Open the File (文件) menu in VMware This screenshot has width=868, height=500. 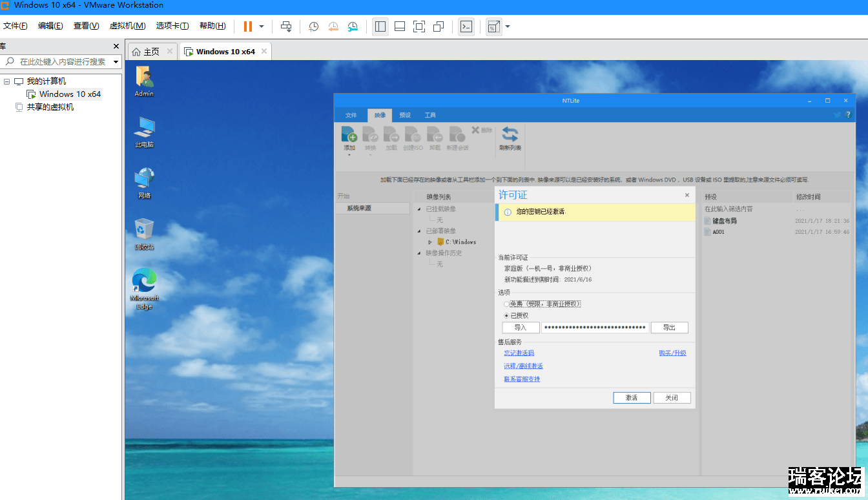[15, 26]
